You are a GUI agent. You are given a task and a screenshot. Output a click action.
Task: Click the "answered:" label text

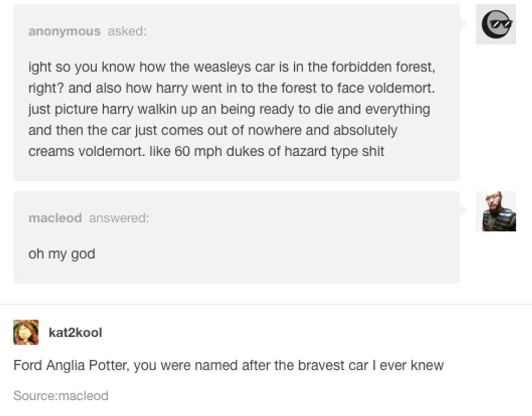(119, 218)
